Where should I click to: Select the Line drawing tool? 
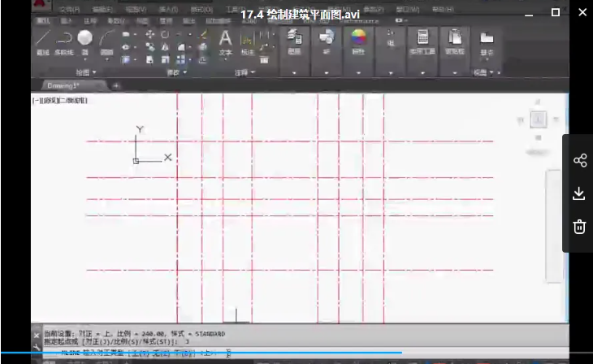click(43, 42)
